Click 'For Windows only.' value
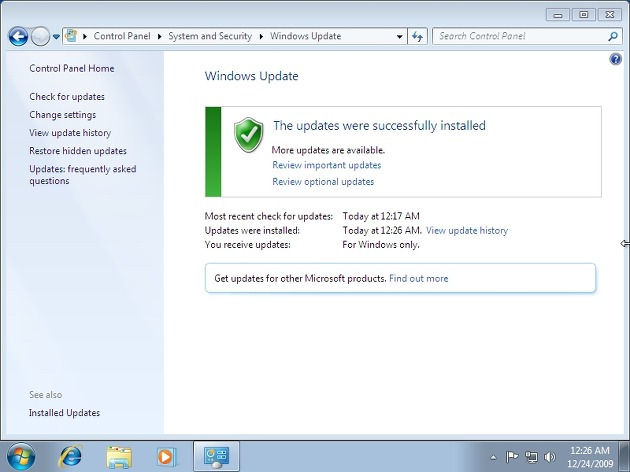 click(380, 245)
